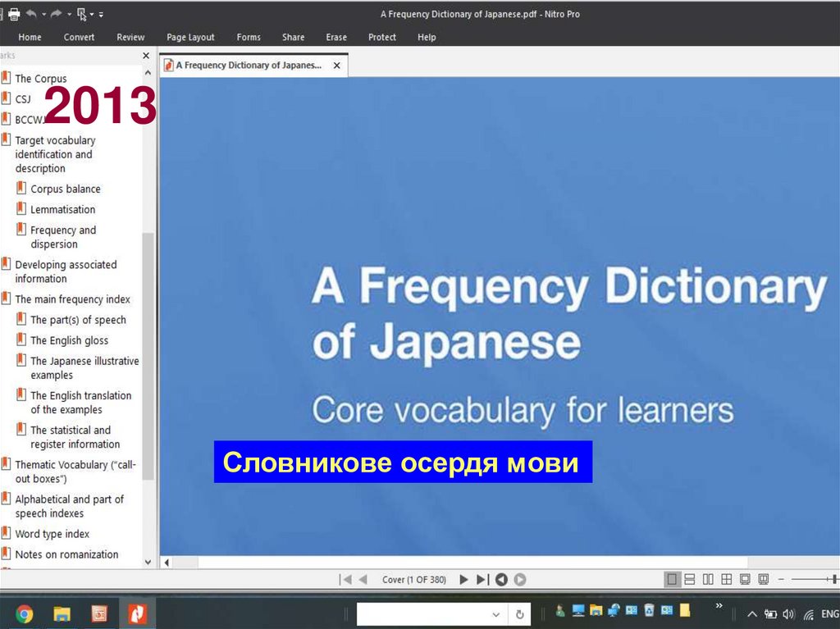This screenshot has width=840, height=629.
Task: Open the Convert ribbon tab
Action: click(79, 37)
